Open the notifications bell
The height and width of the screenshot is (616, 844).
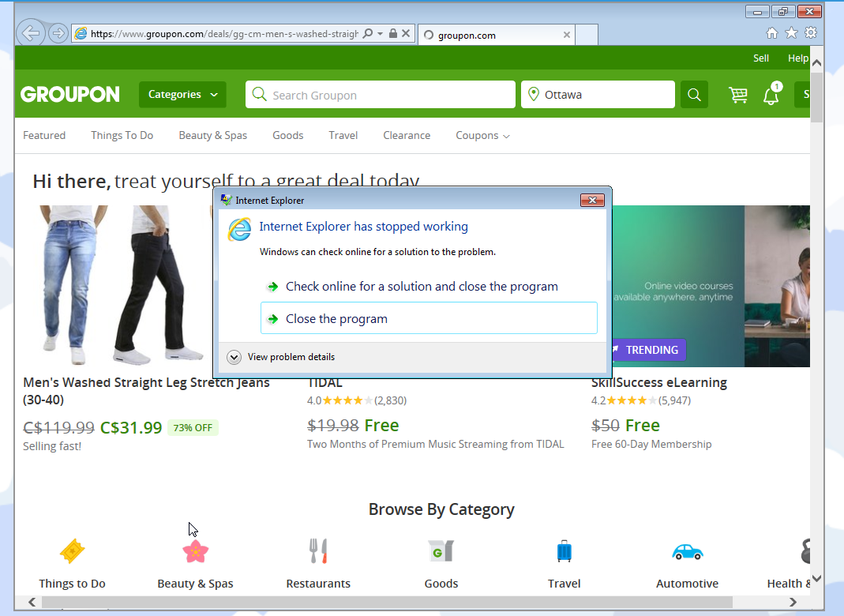click(771, 96)
